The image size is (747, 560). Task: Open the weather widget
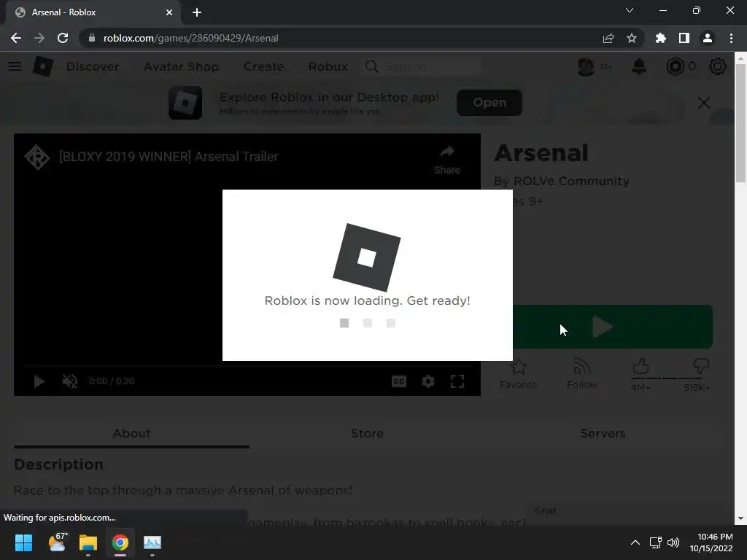tap(58, 542)
